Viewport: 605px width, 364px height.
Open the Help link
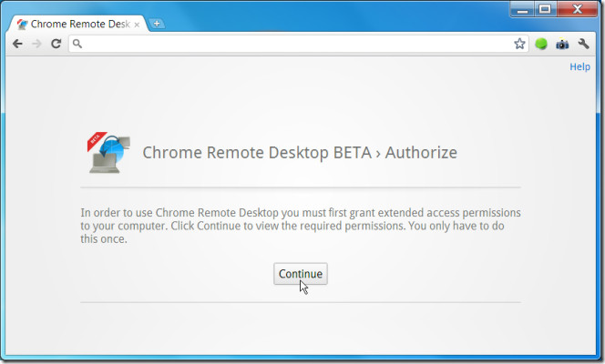pyautogui.click(x=579, y=66)
